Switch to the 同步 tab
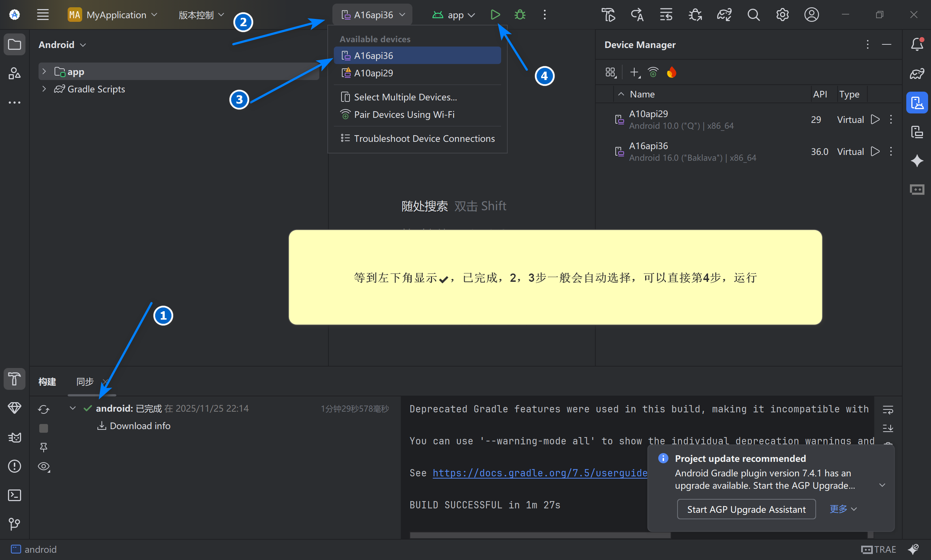 point(85,382)
